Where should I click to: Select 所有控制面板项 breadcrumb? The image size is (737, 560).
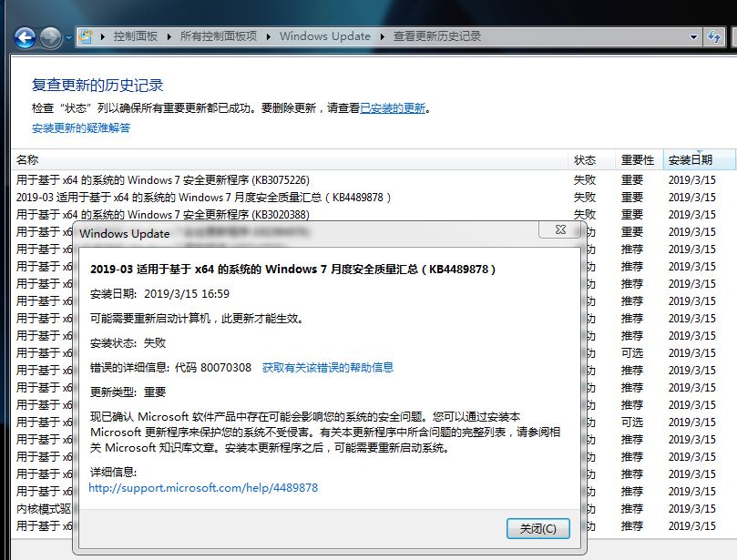pyautogui.click(x=219, y=36)
